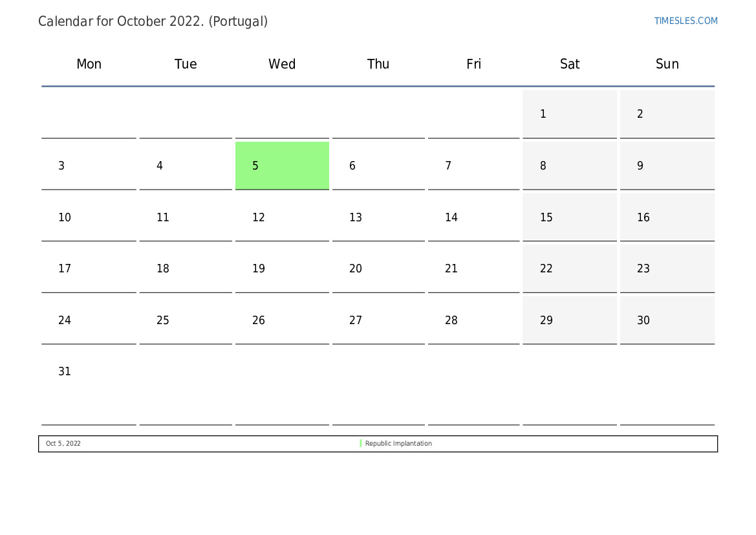Viewport: 756px width, 535px height.
Task: Open the TIMESLES.COM link
Action: (x=686, y=21)
